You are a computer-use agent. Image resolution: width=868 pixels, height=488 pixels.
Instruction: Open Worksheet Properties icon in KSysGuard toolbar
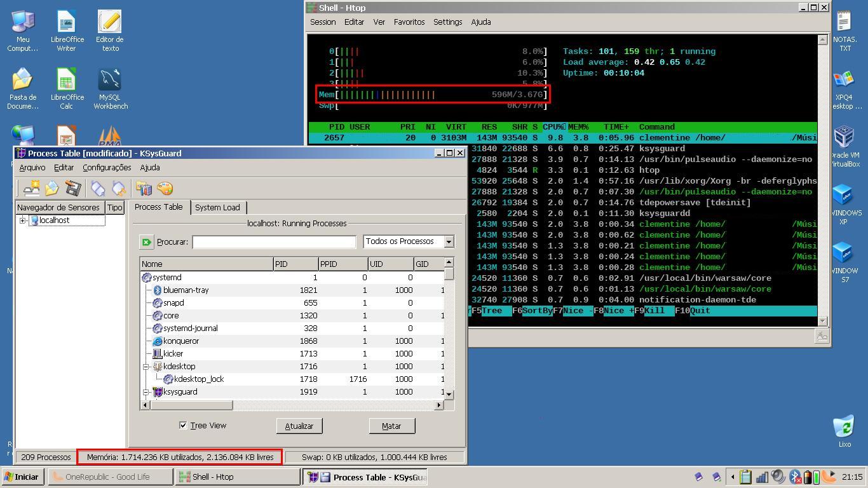click(144, 188)
